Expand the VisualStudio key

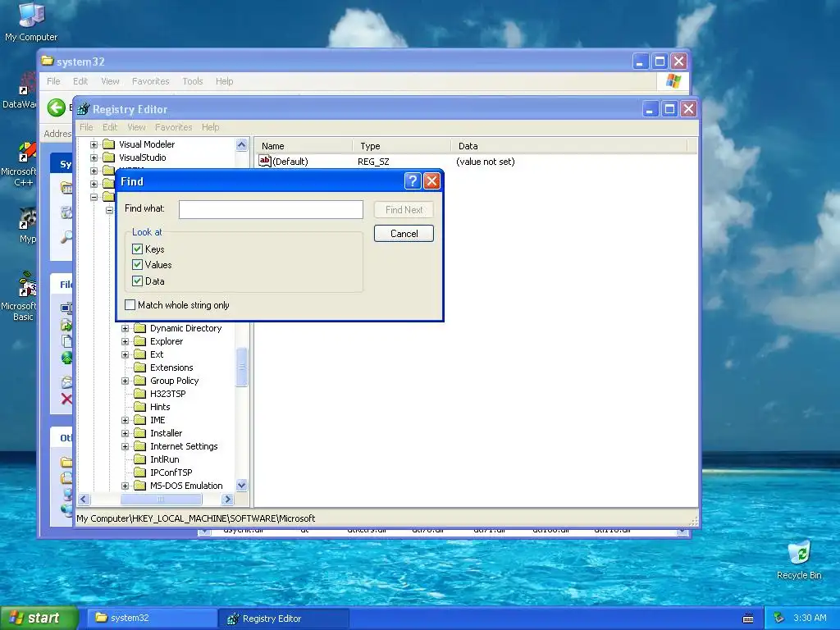click(x=94, y=157)
